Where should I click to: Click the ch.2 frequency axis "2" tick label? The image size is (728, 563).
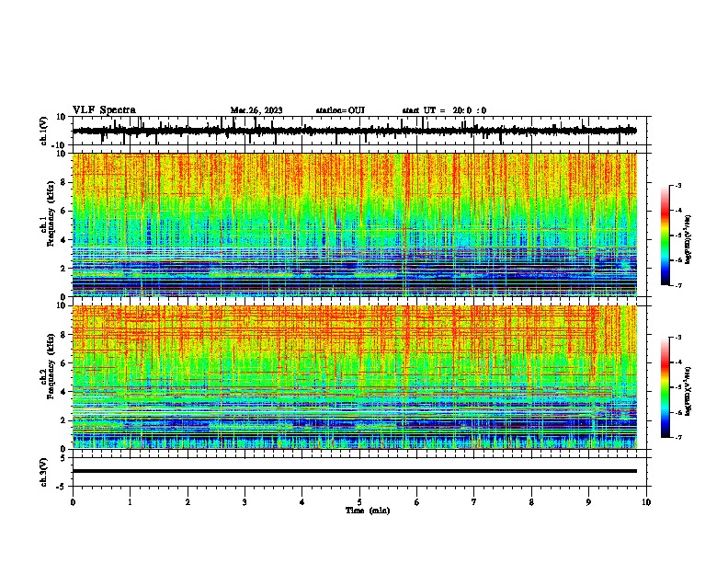click(x=64, y=420)
